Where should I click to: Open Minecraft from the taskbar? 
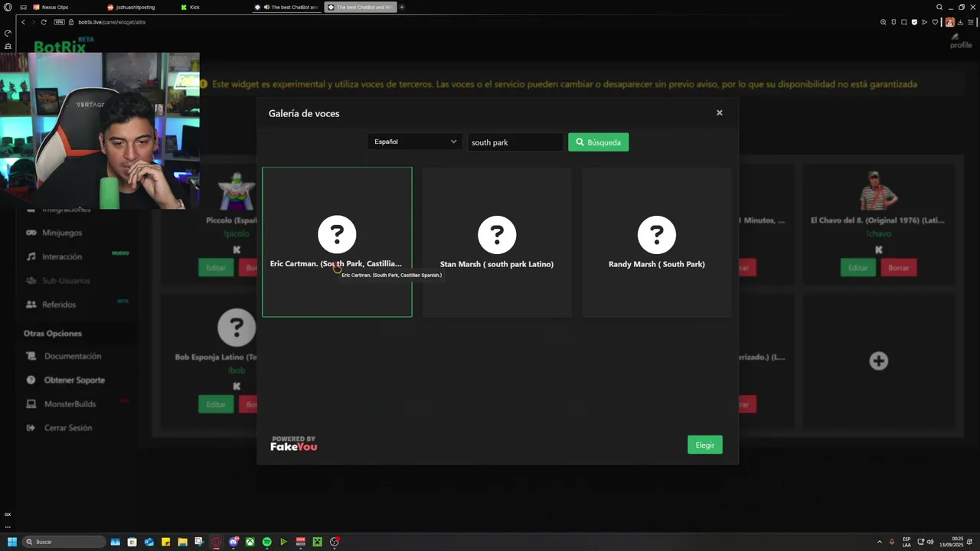click(x=317, y=542)
